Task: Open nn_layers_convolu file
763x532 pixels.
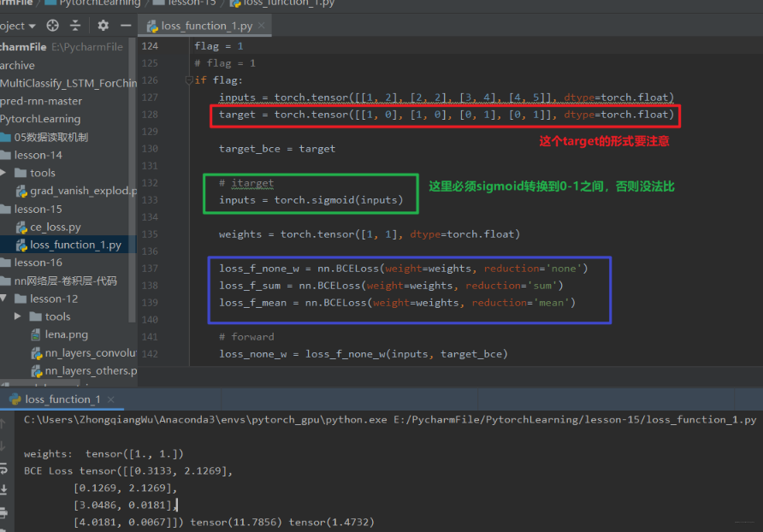Action: pyautogui.click(x=91, y=353)
